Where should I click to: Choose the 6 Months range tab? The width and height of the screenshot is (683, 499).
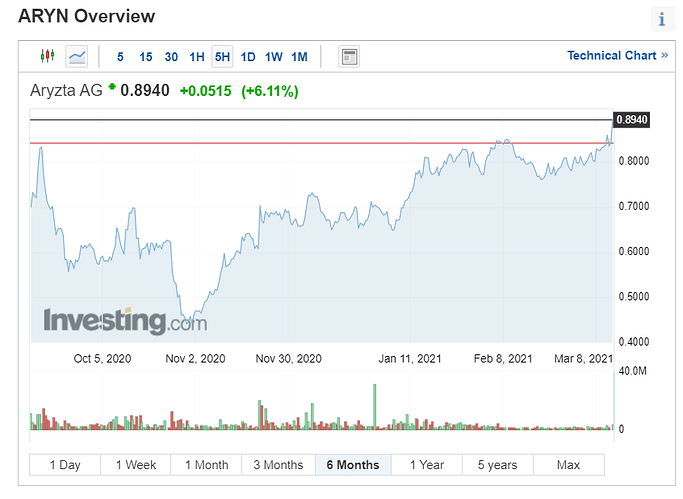pos(353,465)
